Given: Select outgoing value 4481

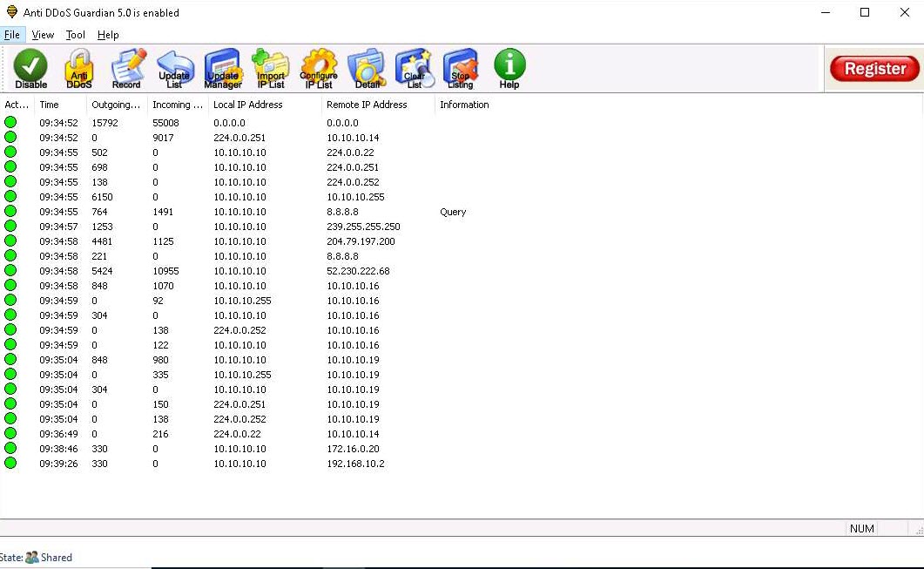Looking at the screenshot, I should pyautogui.click(x=102, y=241).
